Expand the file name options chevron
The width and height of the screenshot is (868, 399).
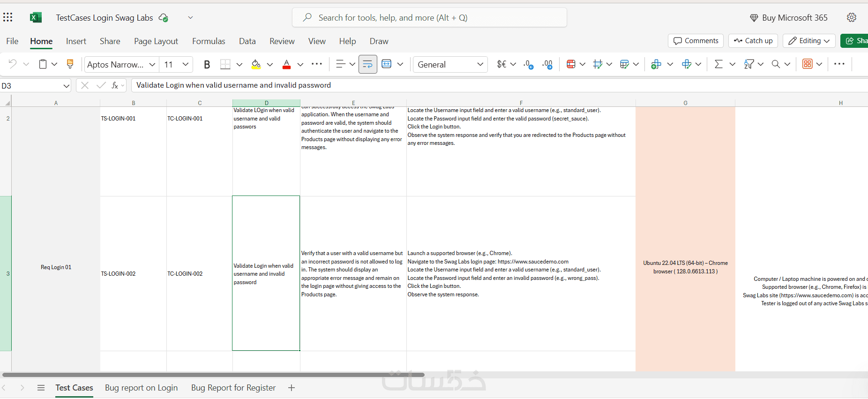tap(190, 18)
